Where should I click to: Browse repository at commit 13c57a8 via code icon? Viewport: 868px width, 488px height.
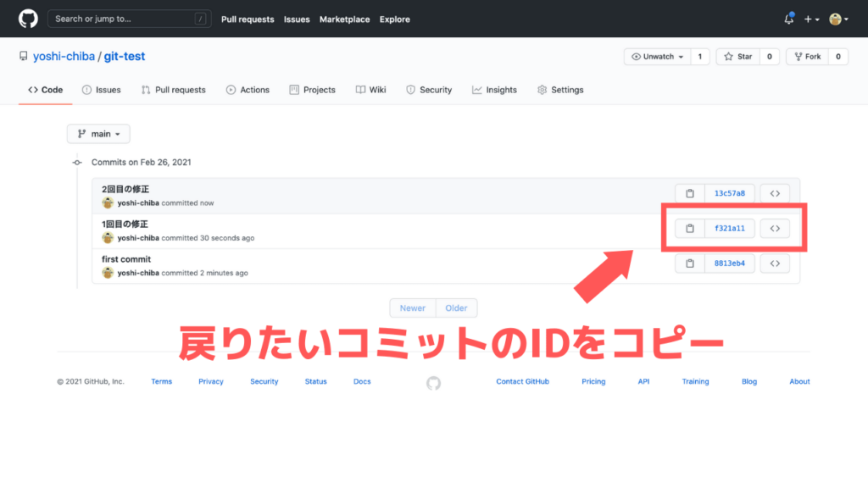pos(775,193)
